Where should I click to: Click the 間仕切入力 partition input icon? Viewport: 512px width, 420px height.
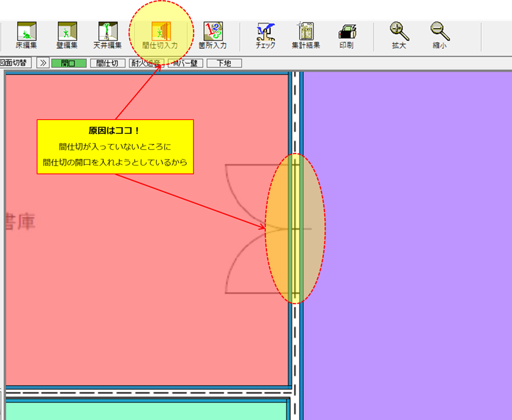[x=160, y=35]
